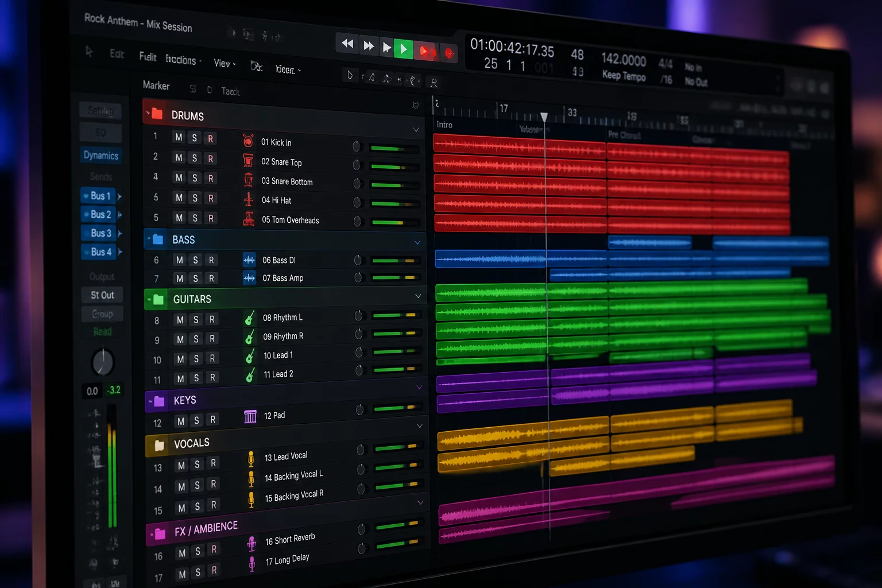Collapse the GUITARS group chevron
This screenshot has height=588, width=882.
[x=418, y=296]
